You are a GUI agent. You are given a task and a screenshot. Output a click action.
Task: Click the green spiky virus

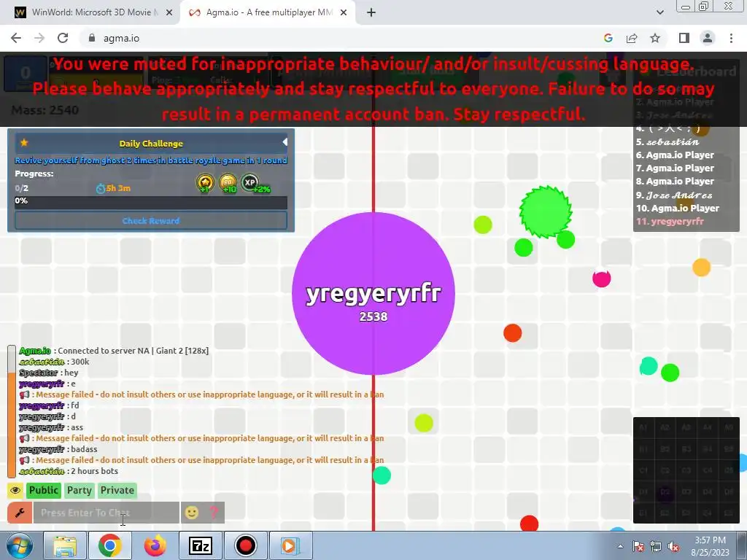tap(546, 212)
